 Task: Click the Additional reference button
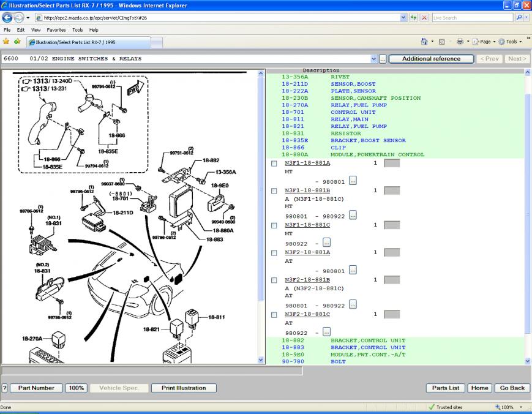point(430,59)
